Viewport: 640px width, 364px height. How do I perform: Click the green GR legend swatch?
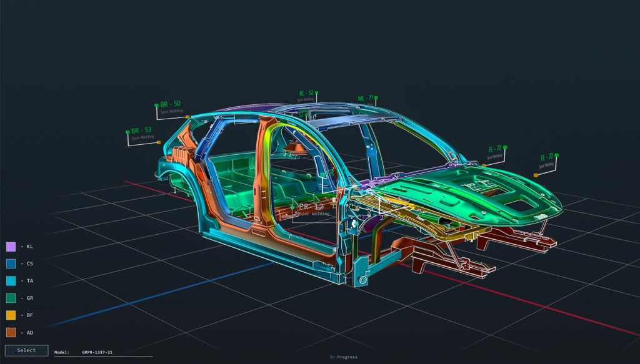[11, 298]
